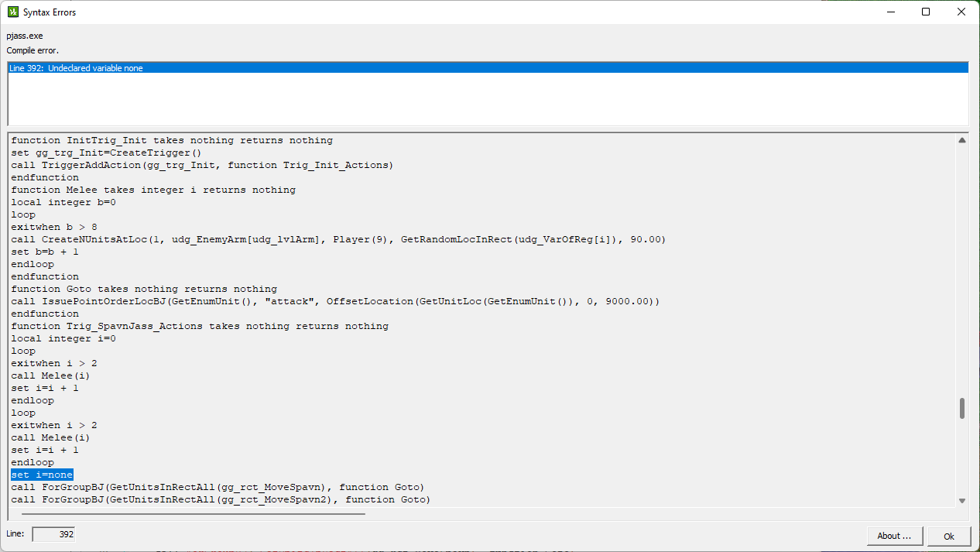Viewport: 980px width, 552px height.
Task: Maximize the Syntax Errors window
Action: [926, 12]
